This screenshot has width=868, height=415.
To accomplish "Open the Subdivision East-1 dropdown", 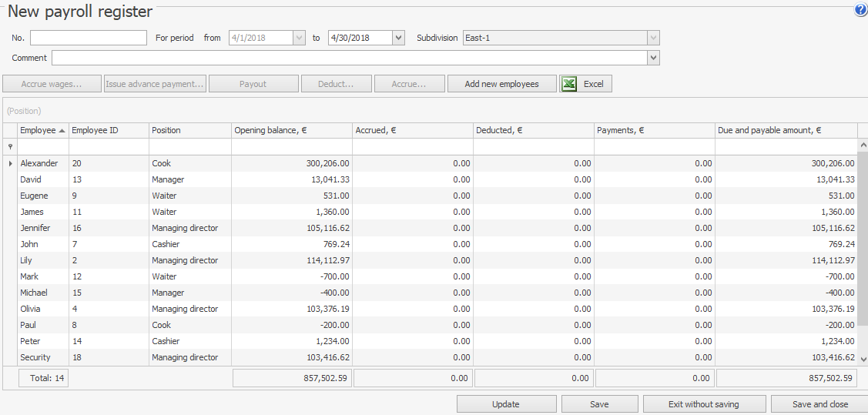I will coord(653,38).
